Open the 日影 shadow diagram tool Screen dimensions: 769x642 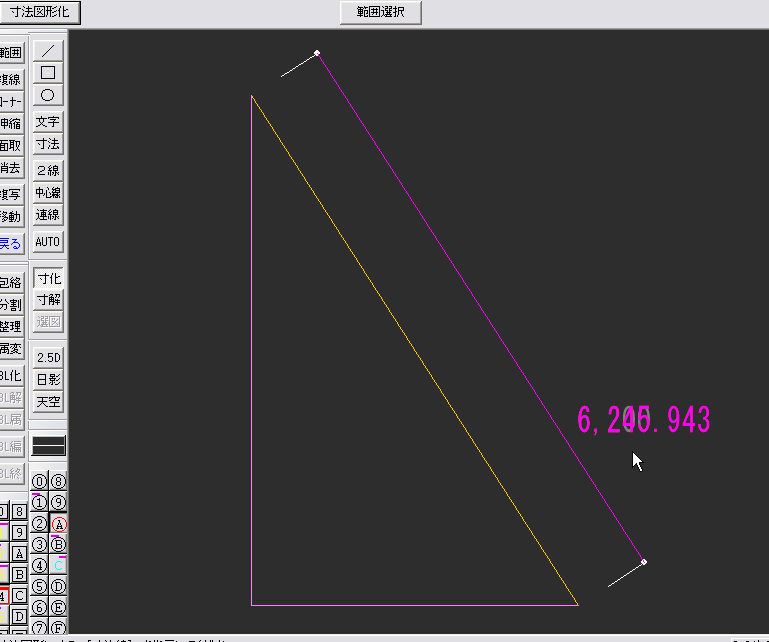49,380
